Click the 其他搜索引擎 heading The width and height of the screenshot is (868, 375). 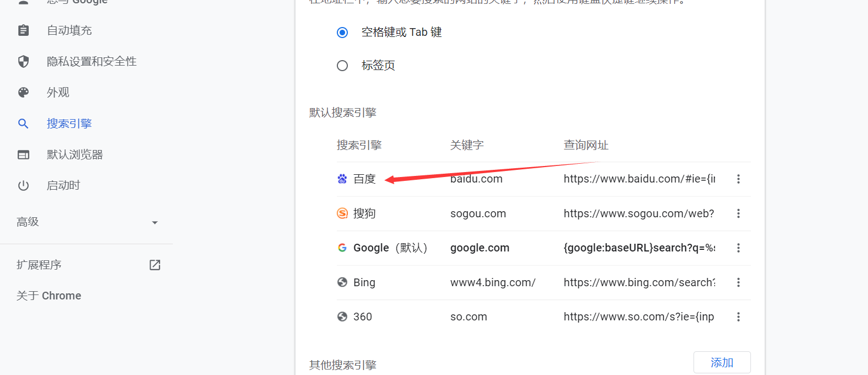343,365
